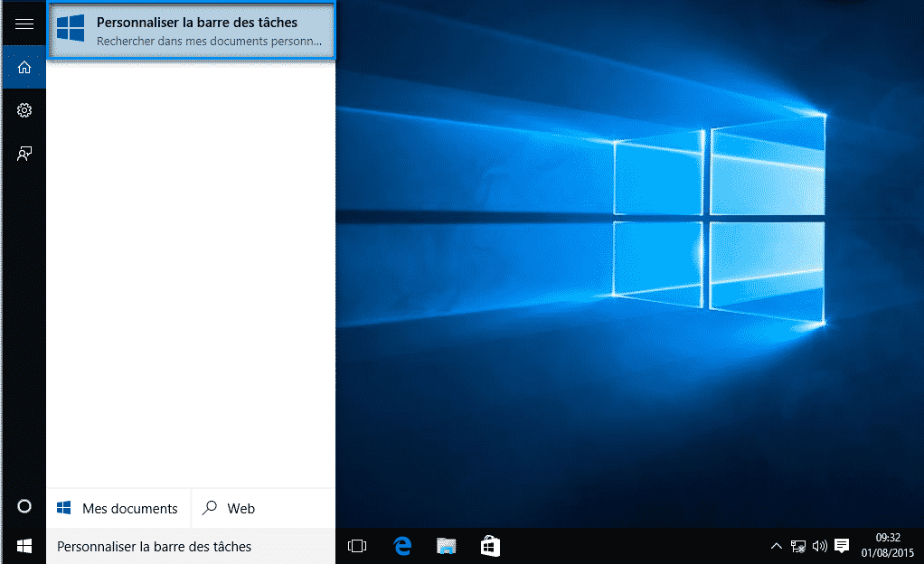Open the Action Center notification icon
The height and width of the screenshot is (564, 924).
coord(842,546)
